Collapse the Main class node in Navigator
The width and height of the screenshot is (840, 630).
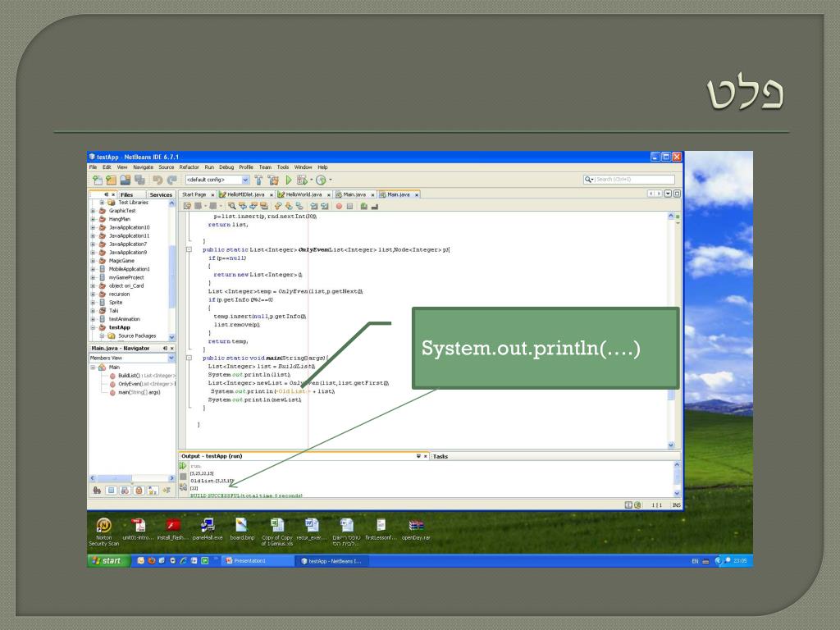tap(94, 367)
